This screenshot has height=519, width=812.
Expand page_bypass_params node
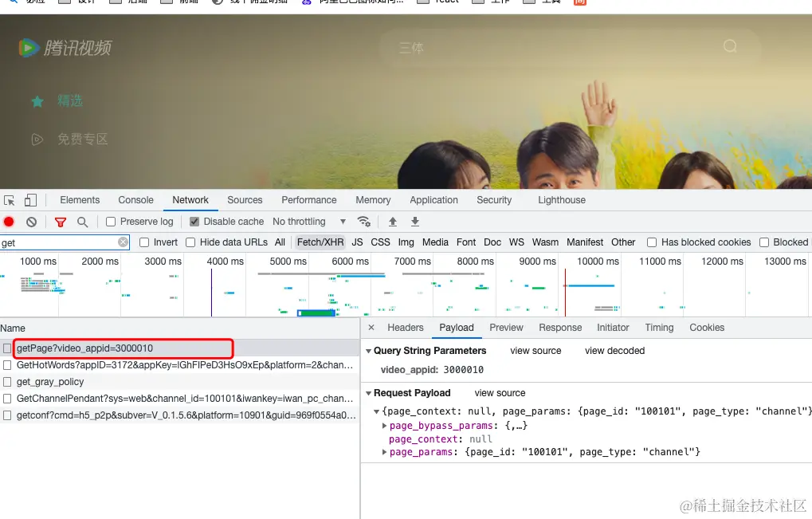pyautogui.click(x=384, y=426)
